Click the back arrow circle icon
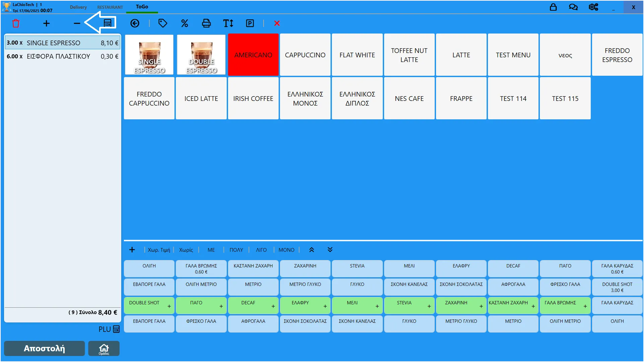 click(x=135, y=23)
